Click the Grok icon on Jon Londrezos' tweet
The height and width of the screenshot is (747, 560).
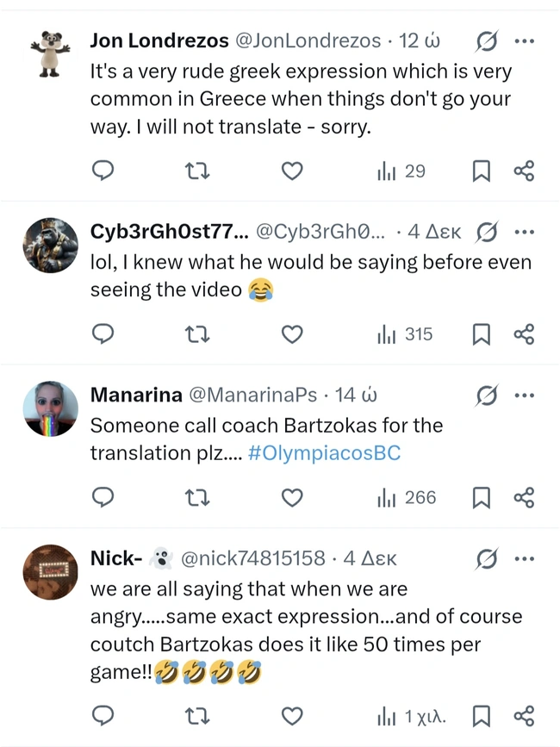click(x=487, y=40)
